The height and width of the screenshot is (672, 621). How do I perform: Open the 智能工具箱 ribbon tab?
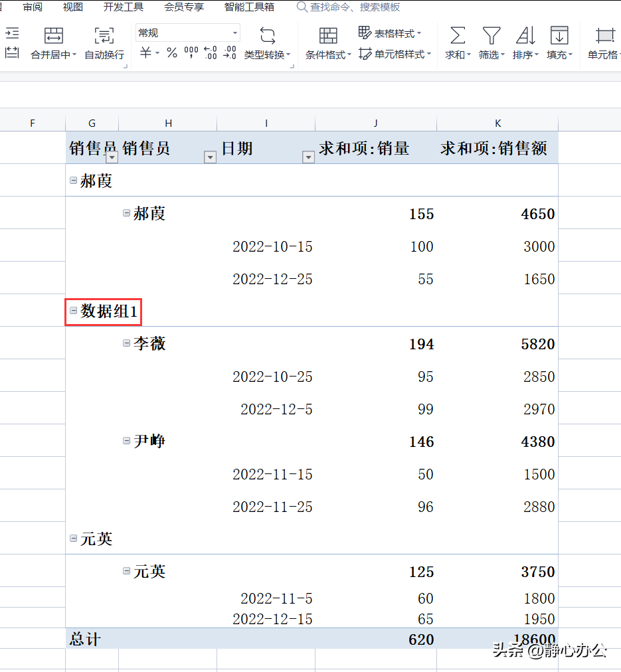coord(249,7)
